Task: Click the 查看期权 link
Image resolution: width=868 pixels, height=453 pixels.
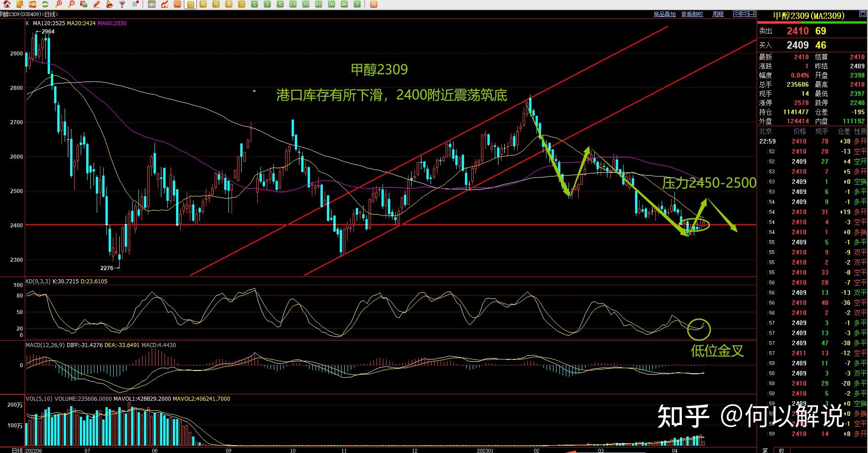Action: 692,14
